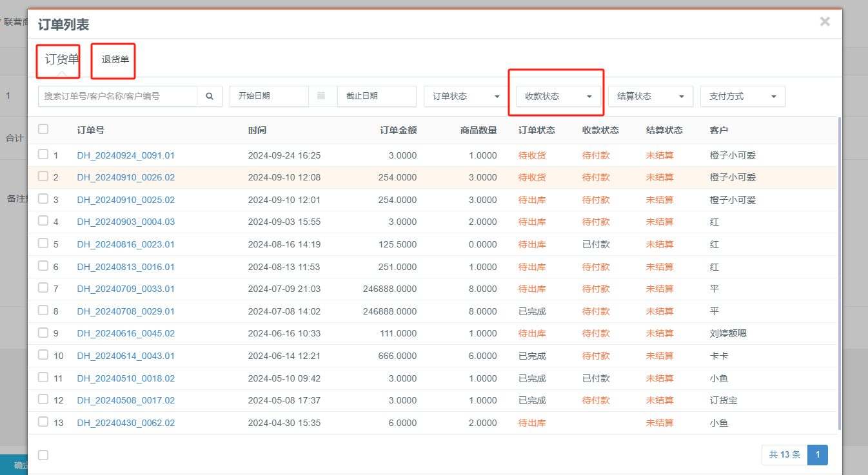Check the box for order DH_20240816_0023.01
This screenshot has height=475, width=868.
(x=43, y=244)
